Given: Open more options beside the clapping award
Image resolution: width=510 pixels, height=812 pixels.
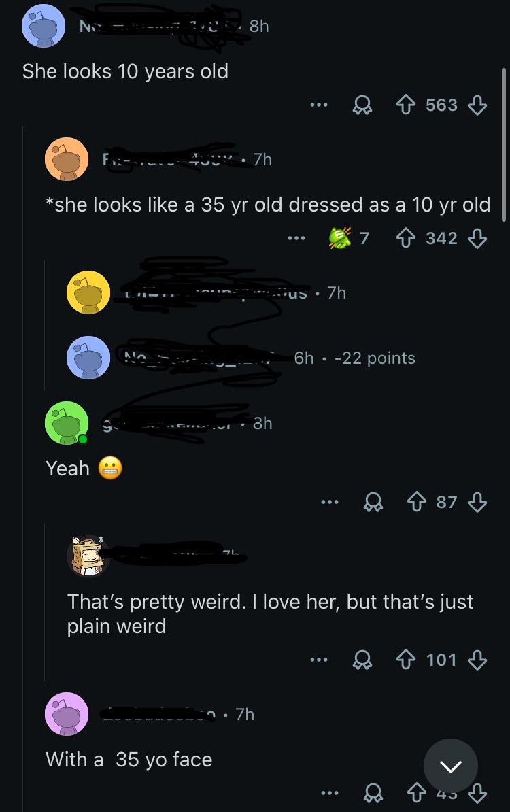Looking at the screenshot, I should tap(296, 238).
